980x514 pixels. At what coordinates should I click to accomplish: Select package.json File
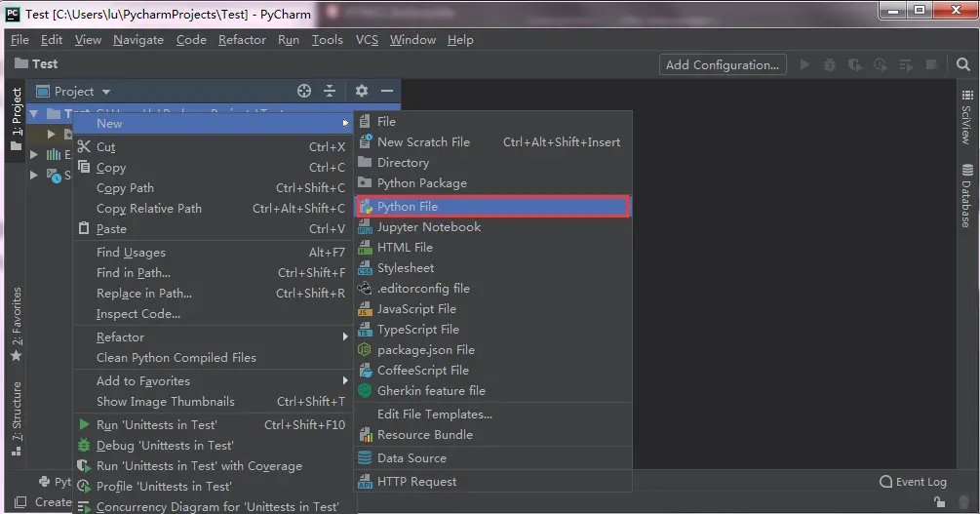pos(493,350)
